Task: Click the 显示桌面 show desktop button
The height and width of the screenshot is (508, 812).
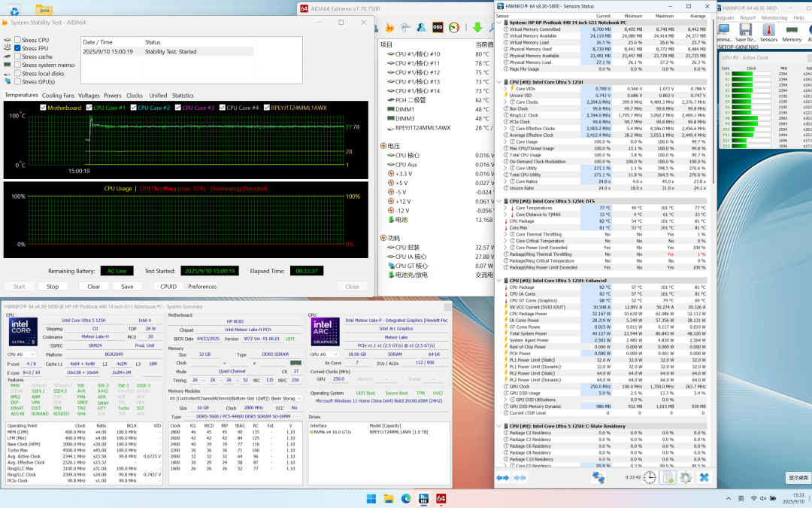Action: tap(798, 477)
